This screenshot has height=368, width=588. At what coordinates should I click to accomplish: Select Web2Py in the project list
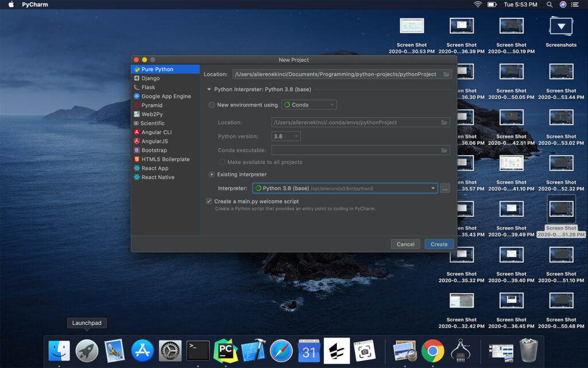[165, 114]
